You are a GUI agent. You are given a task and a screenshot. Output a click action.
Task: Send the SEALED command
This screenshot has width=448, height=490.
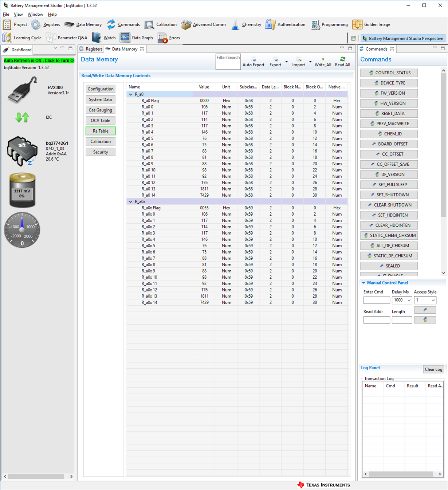point(389,266)
